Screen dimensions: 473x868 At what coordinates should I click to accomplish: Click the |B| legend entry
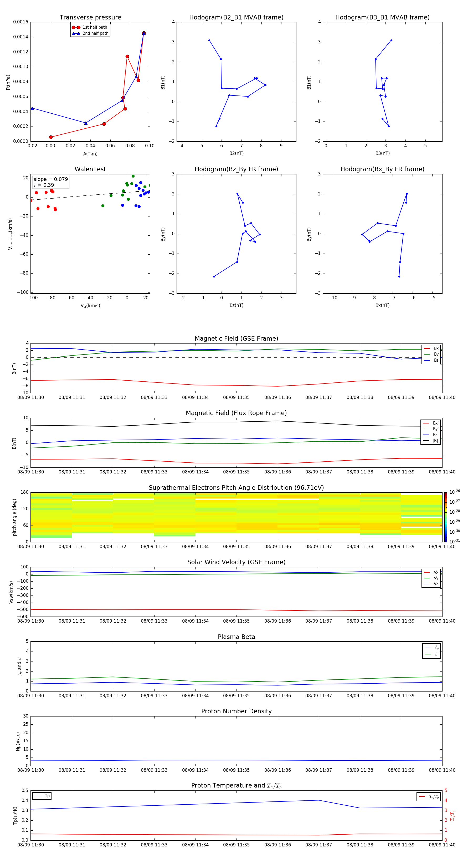coord(431,441)
